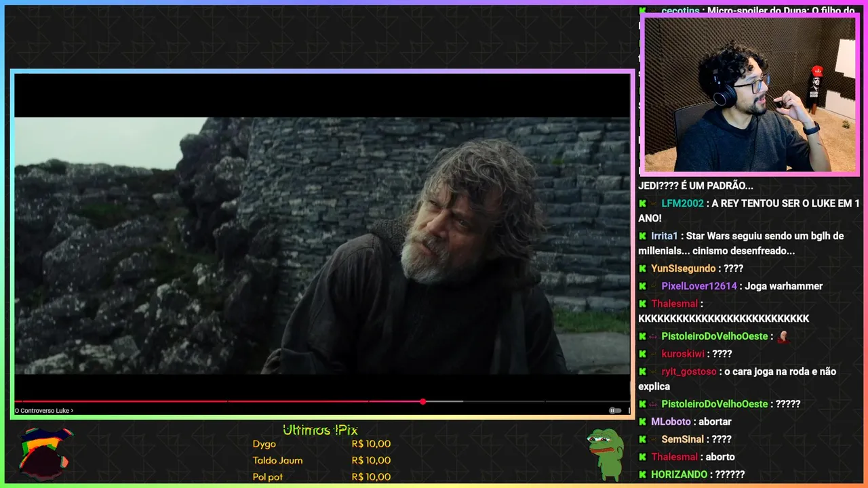868x488 pixels.
Task: Open the "O Controverso Luke" chapter title
Action: (x=44, y=411)
